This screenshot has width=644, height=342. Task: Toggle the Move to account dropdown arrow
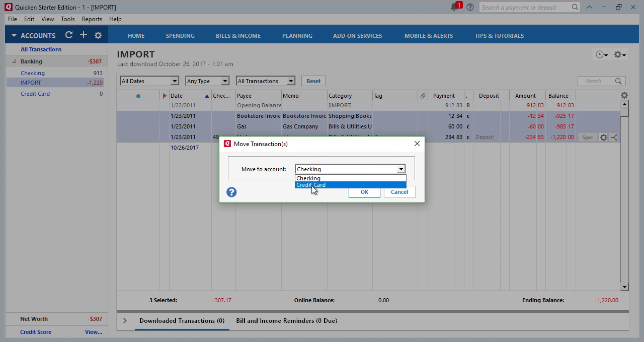[x=400, y=169]
